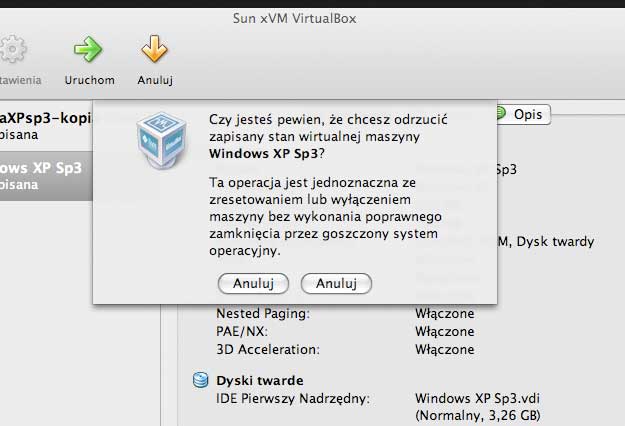Click the green Uruchom start arrow icon
625x426 pixels.
tap(89, 48)
